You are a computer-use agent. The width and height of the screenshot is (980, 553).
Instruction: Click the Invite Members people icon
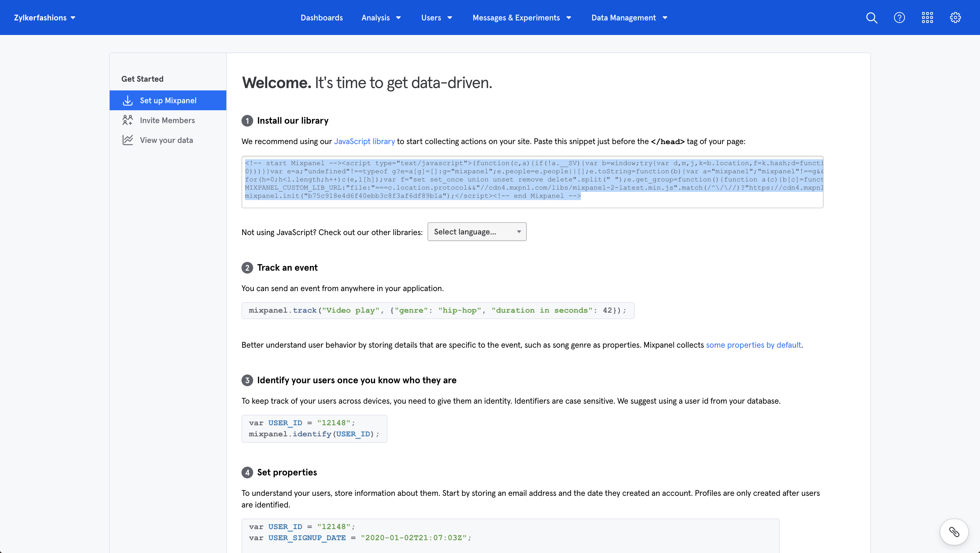pos(127,120)
